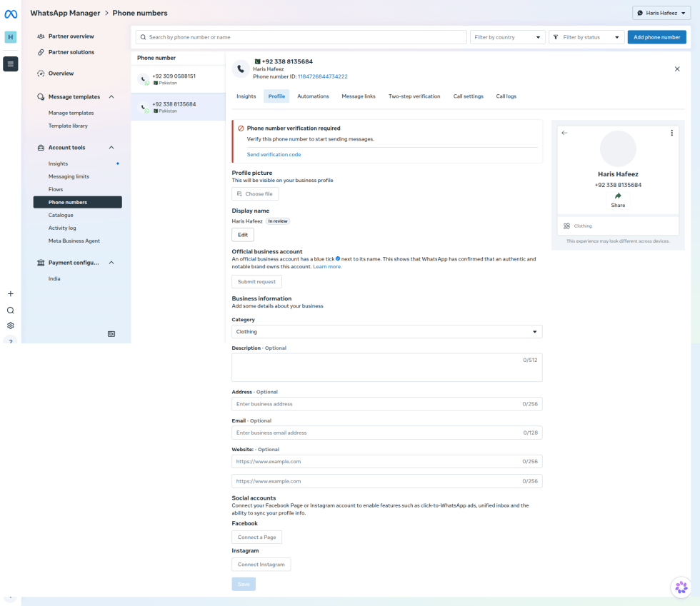
Task: Open the Call settings tab
Action: [x=469, y=96]
